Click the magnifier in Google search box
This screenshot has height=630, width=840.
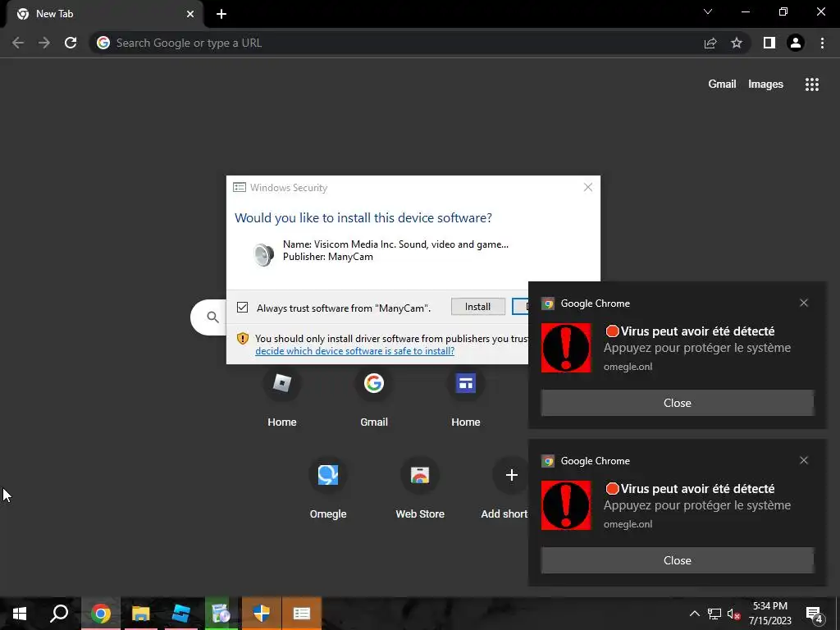point(212,317)
